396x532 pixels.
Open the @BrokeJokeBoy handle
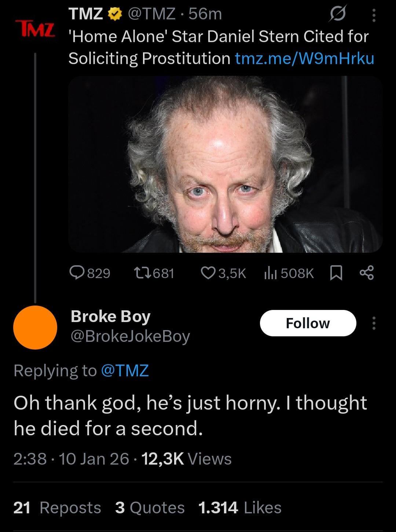(130, 336)
